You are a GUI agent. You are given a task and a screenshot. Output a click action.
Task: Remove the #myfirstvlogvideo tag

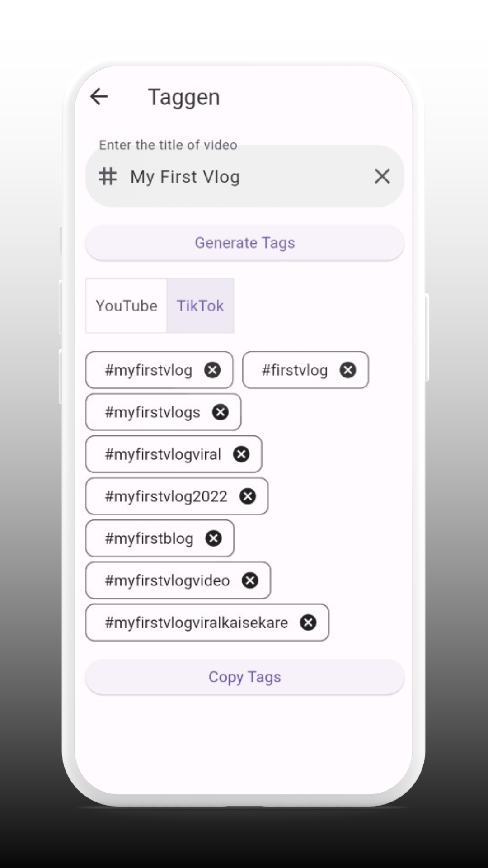[250, 580]
